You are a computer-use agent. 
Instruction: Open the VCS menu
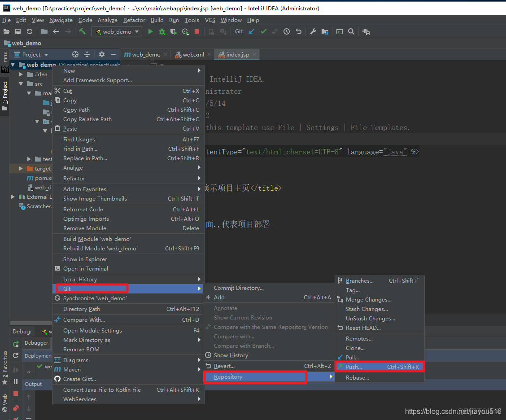210,20
